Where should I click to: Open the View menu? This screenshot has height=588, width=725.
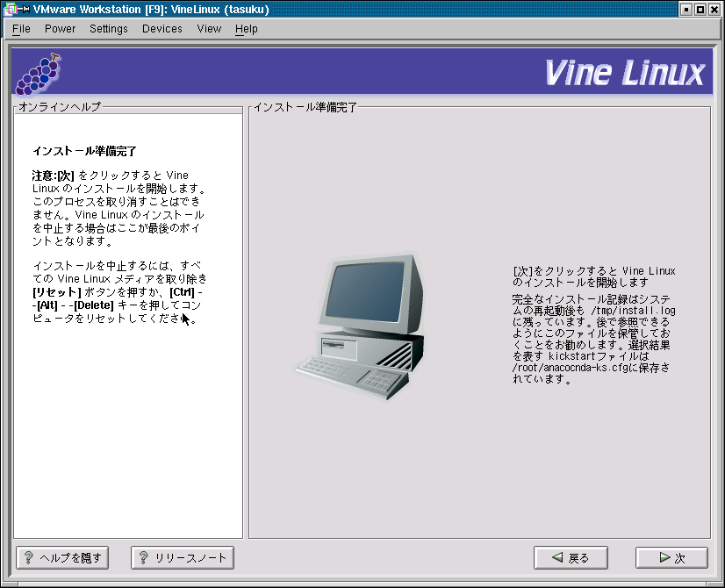tap(209, 29)
